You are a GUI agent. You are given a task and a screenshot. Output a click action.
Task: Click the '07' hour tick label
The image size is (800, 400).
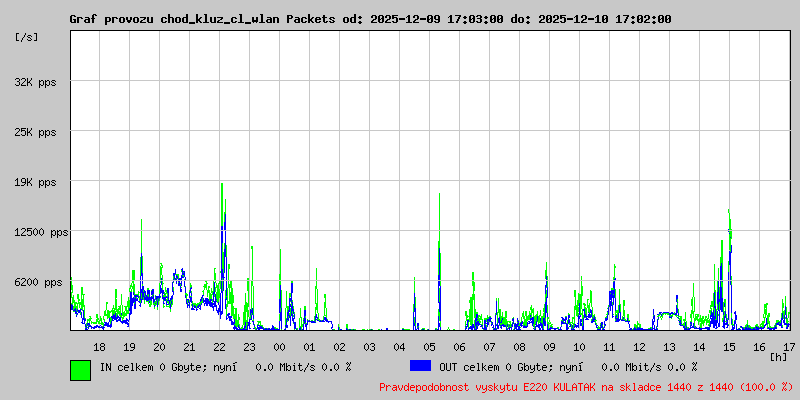[489, 347]
